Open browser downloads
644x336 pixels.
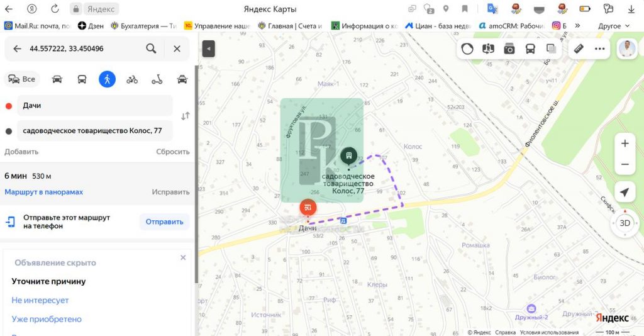point(631,9)
